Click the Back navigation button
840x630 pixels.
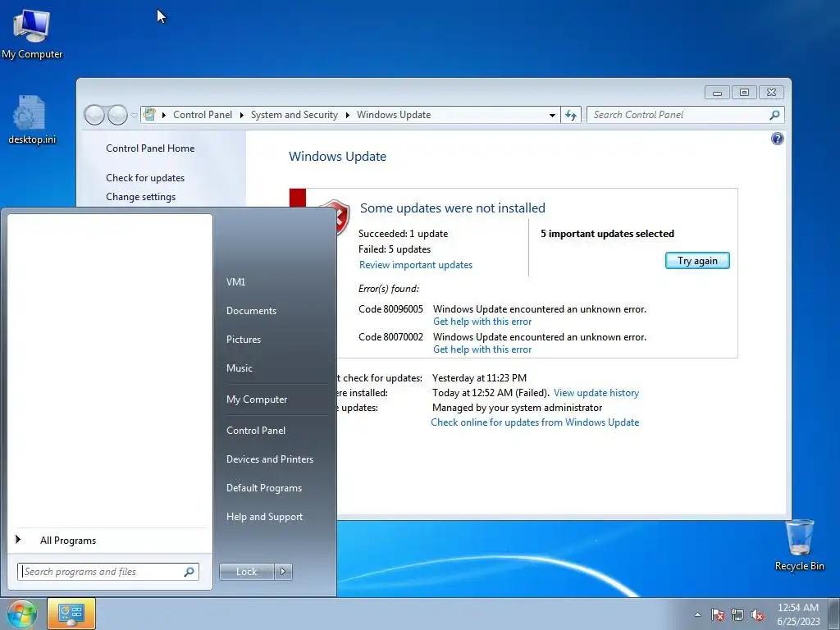94,115
